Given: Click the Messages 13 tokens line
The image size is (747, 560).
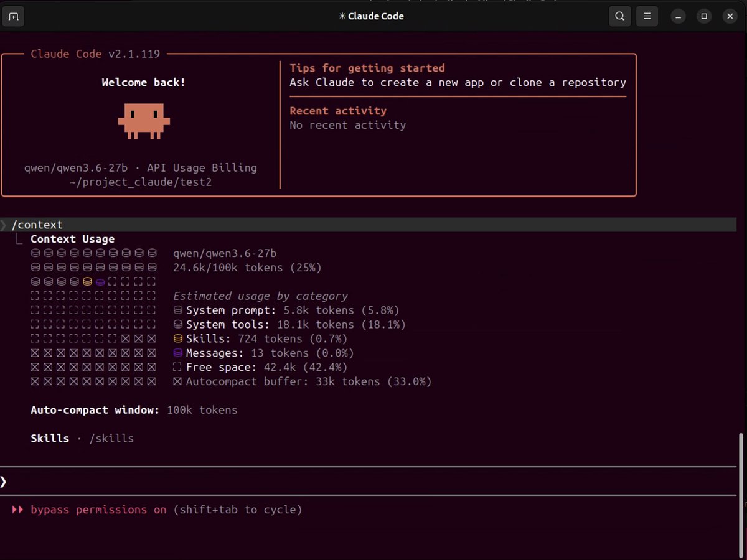Looking at the screenshot, I should coord(263,353).
